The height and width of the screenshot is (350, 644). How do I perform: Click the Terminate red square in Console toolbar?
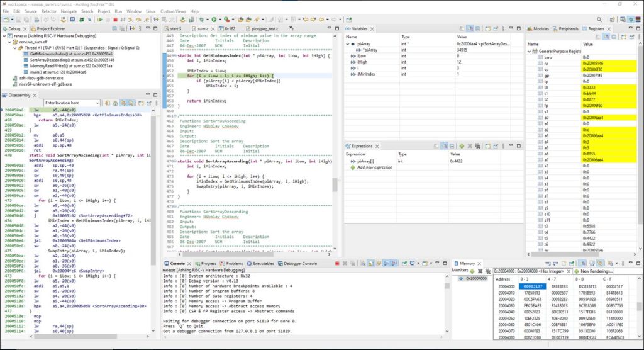(337, 263)
